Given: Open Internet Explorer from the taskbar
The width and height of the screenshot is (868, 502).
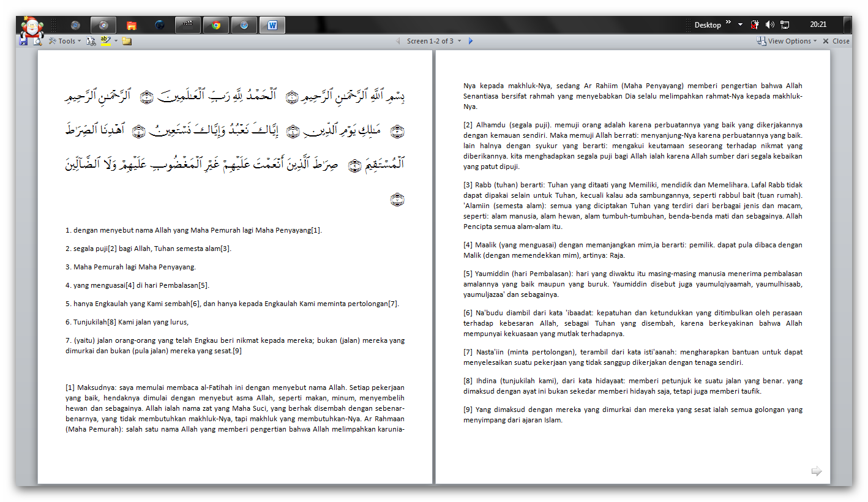Looking at the screenshot, I should (75, 25).
